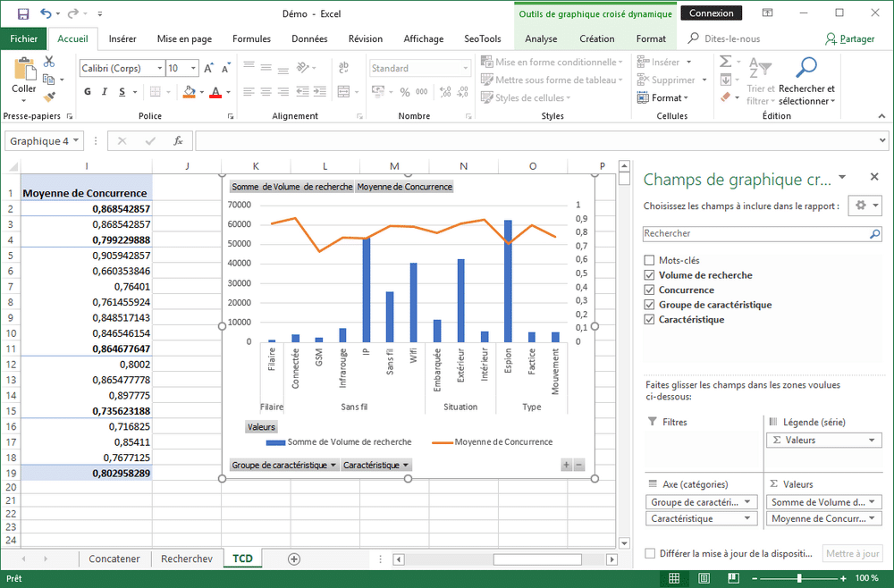Uncheck the Groupe de caractéristique field

click(649, 305)
